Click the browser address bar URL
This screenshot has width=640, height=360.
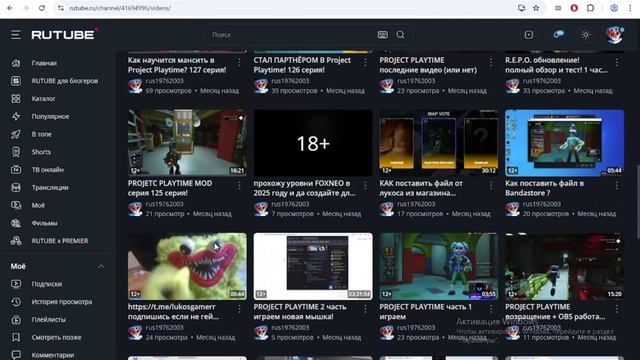[x=120, y=8]
